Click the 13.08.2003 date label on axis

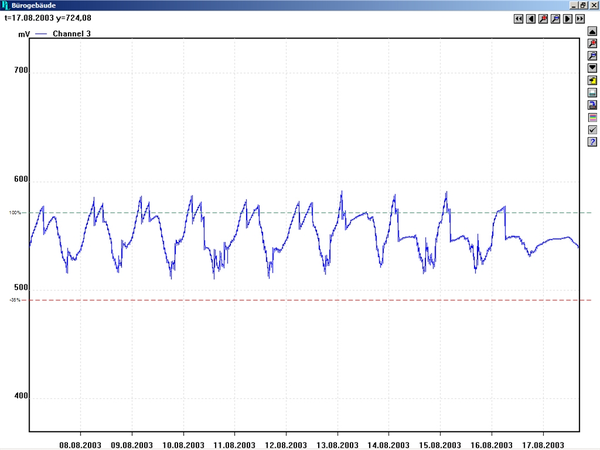coord(336,443)
